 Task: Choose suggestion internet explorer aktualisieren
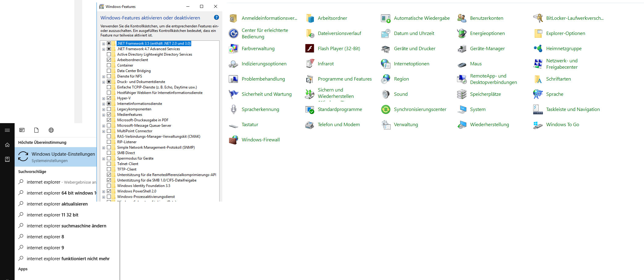[57, 204]
